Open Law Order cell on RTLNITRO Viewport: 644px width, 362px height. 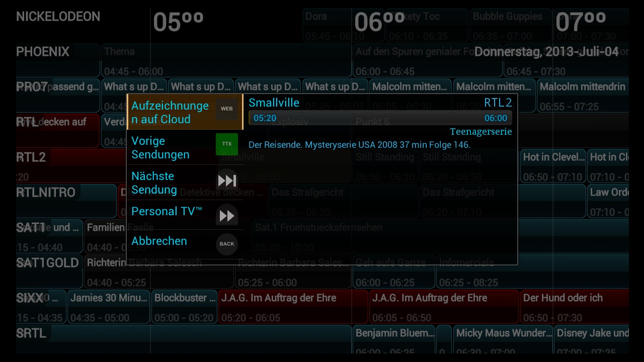[x=608, y=201]
